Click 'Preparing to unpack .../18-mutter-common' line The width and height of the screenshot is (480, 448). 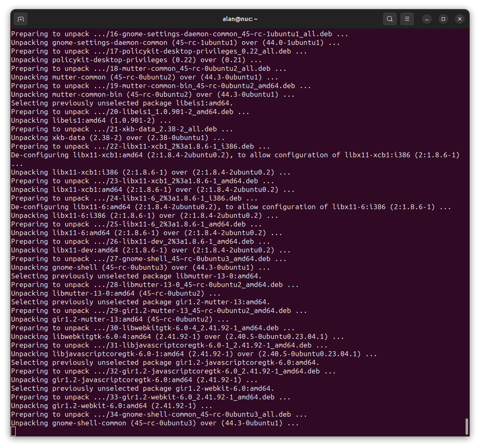(149, 69)
